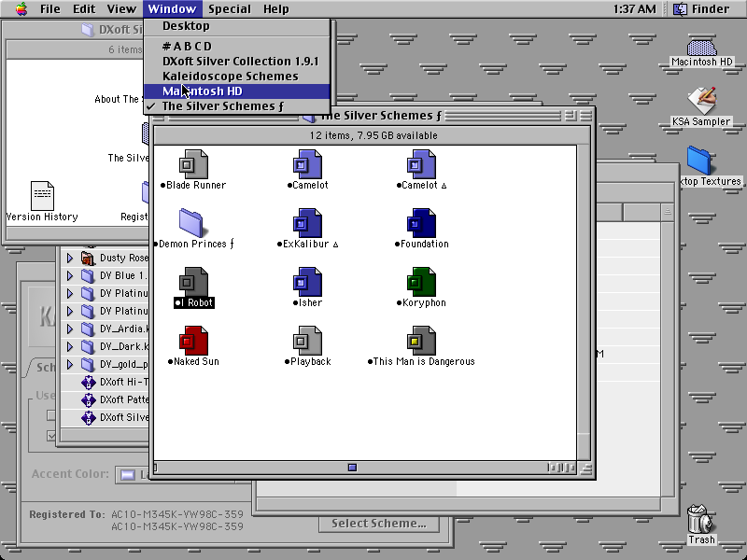Select the red Naked Sun scheme icon
Image resolution: width=747 pixels, height=560 pixels.
coord(193,341)
